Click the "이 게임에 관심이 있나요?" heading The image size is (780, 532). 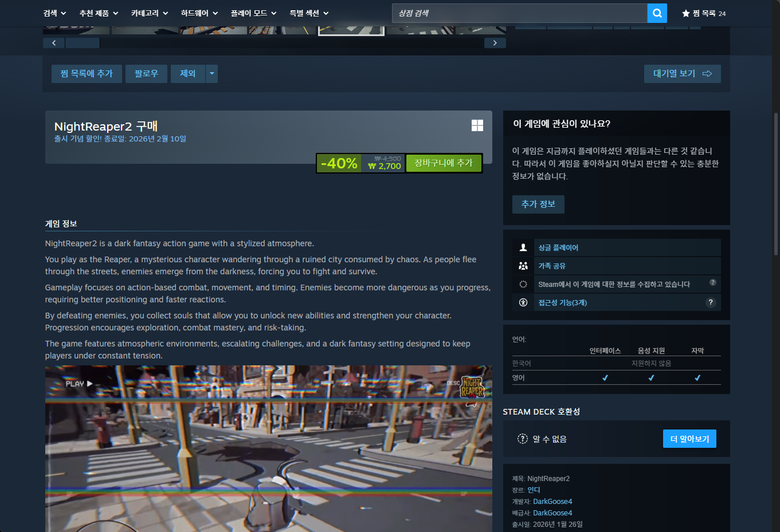[x=562, y=124]
